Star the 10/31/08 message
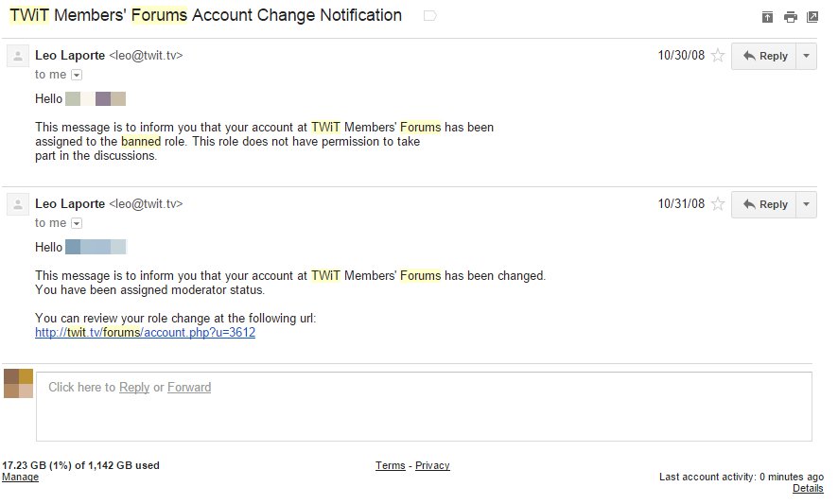This screenshot has width=838, height=504. 718,203
